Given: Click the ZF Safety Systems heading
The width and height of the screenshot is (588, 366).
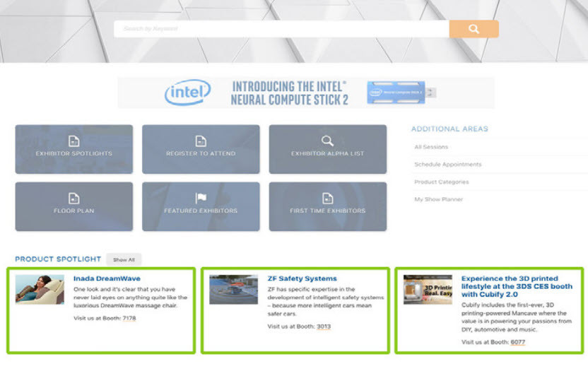Looking at the screenshot, I should (302, 278).
